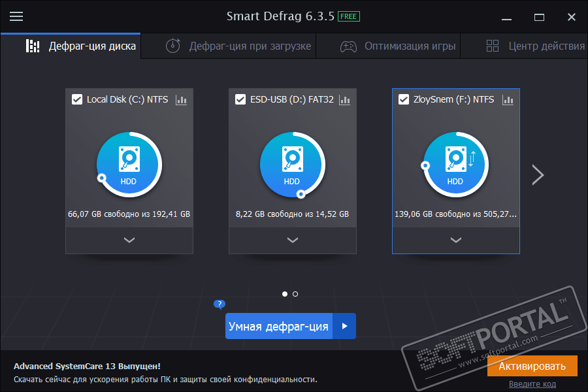The image size is (588, 392).
Task: Click the orange Активировать button
Action: (532, 366)
